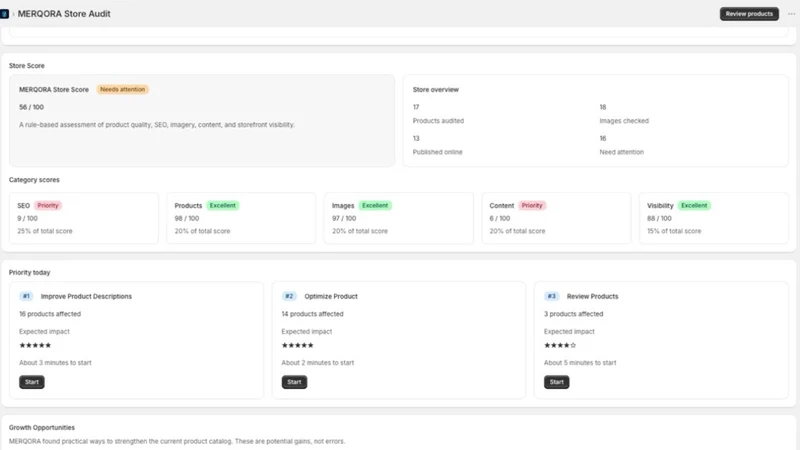Click four-star rating under Review Products

[x=560, y=345]
